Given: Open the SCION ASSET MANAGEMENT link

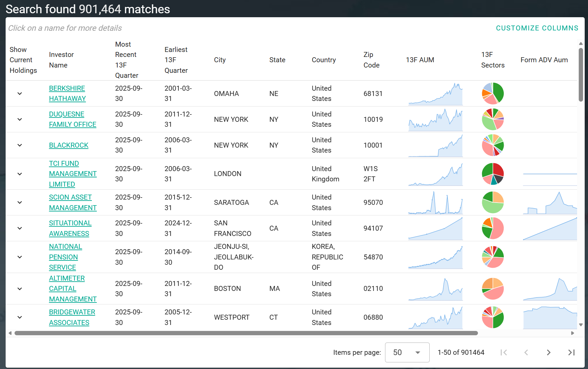Looking at the screenshot, I should point(73,203).
